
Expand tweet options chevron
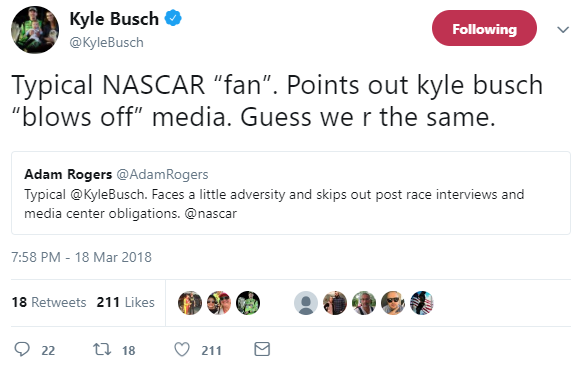pos(563,29)
